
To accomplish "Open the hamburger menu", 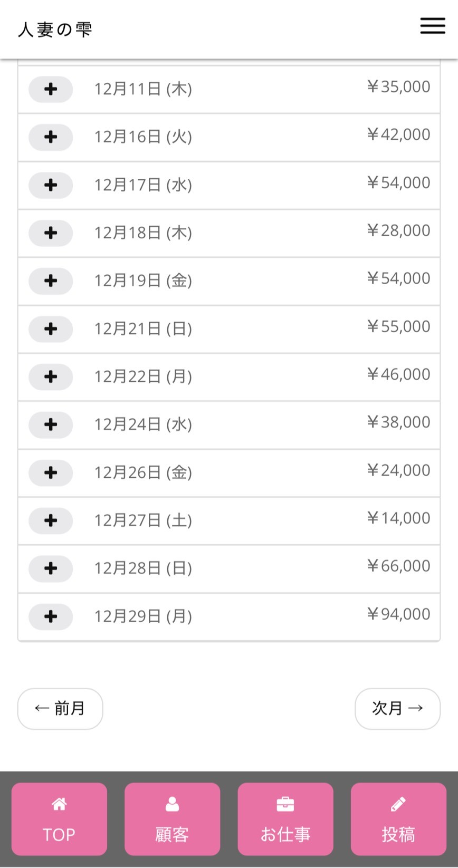I will click(x=433, y=26).
